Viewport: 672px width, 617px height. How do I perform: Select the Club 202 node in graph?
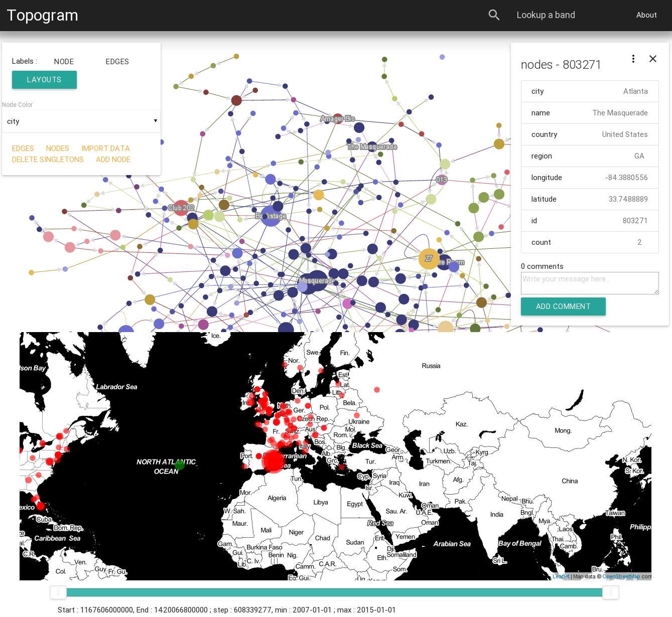[181, 208]
